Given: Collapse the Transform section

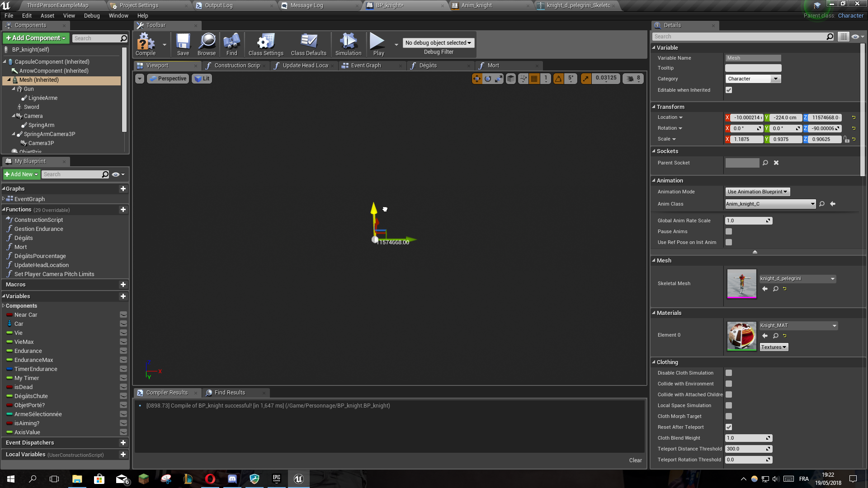Looking at the screenshot, I should point(654,107).
